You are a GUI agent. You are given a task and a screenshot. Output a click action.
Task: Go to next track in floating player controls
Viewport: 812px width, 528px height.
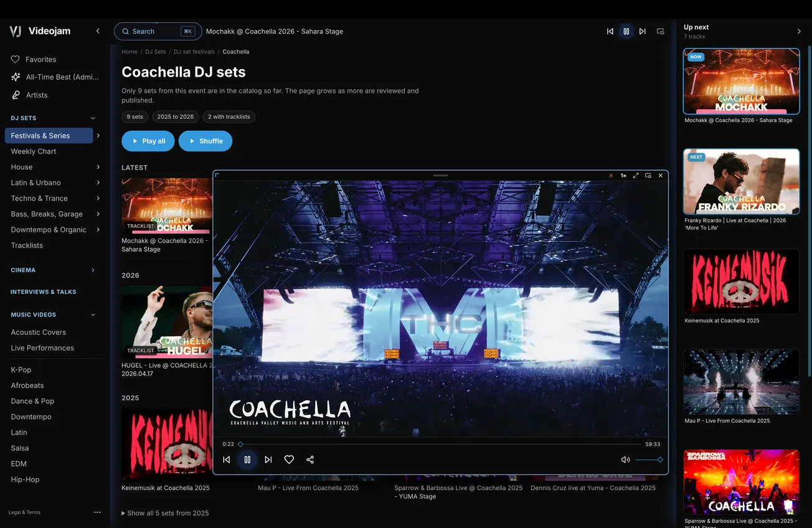click(268, 460)
